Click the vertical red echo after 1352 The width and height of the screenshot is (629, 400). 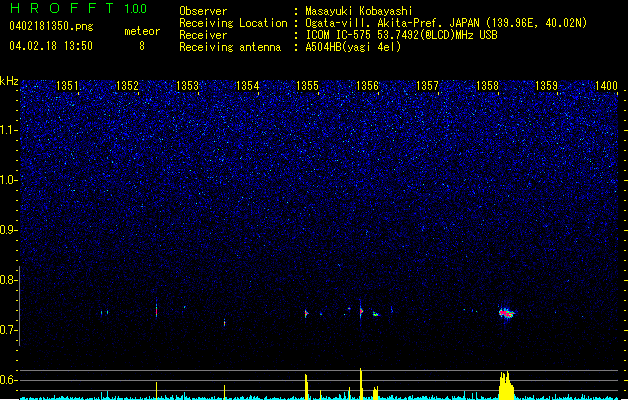156,310
